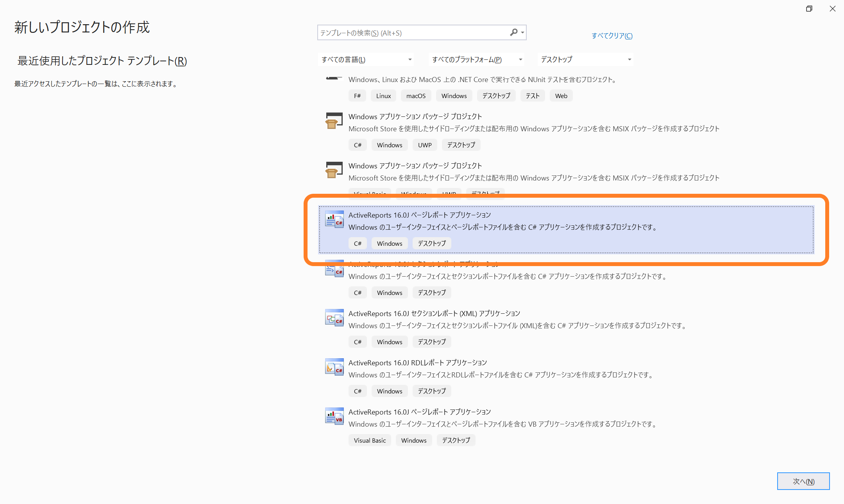
Task: Select the highlighted ActiveReports 16.0J ページレポート アプリケーション title
Action: coord(420,215)
